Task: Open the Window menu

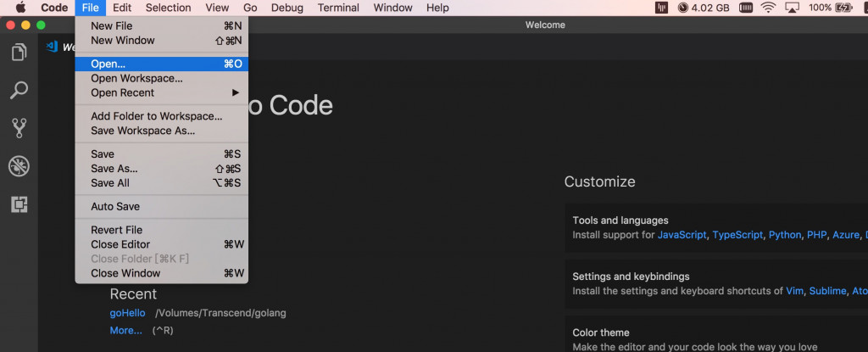Action: (x=392, y=8)
